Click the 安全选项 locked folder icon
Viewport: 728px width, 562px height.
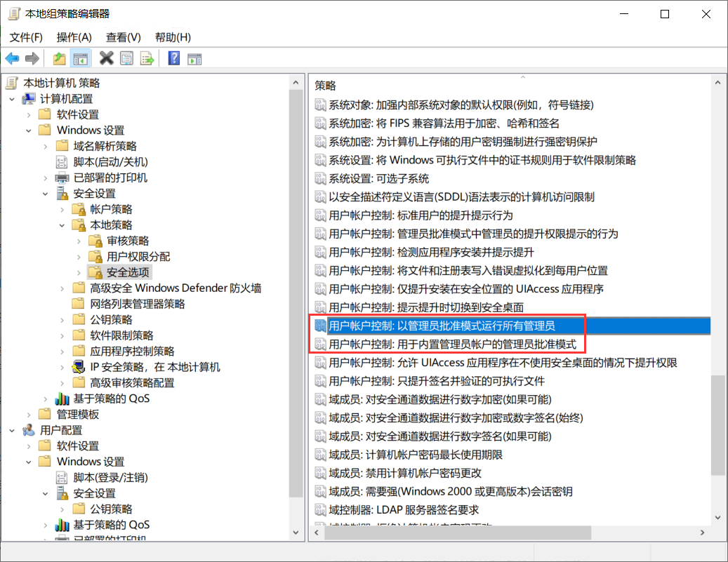[x=95, y=272]
